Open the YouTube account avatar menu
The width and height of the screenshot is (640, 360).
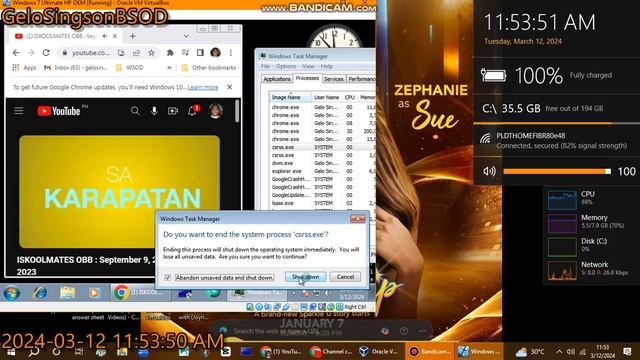click(x=216, y=111)
